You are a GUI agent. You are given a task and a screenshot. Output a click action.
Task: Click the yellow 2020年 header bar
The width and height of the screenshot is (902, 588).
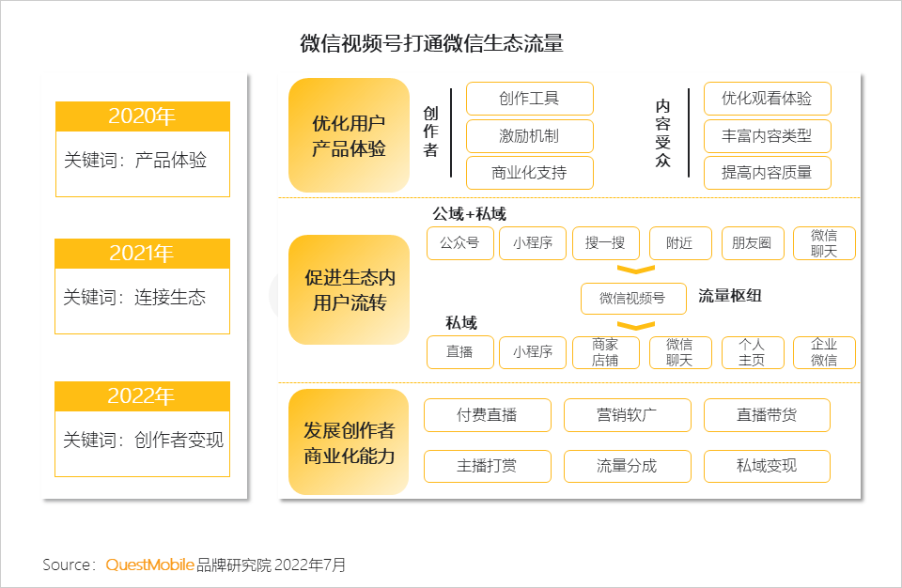click(x=142, y=116)
